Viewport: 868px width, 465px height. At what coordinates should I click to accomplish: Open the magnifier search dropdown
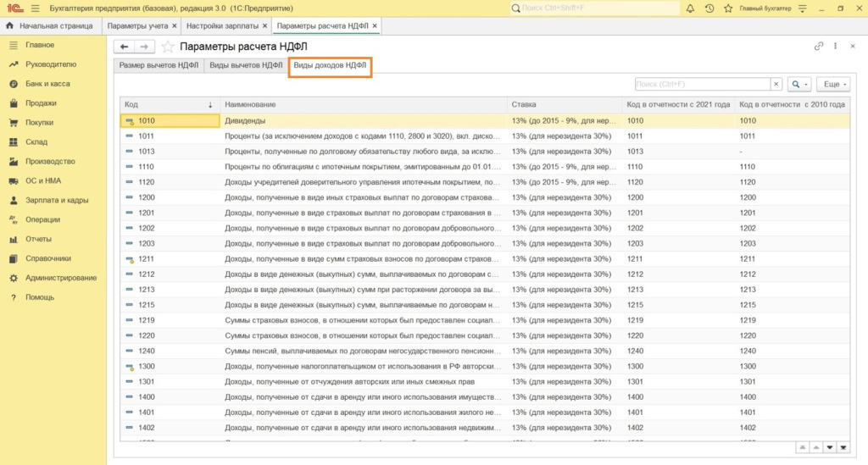tap(799, 85)
